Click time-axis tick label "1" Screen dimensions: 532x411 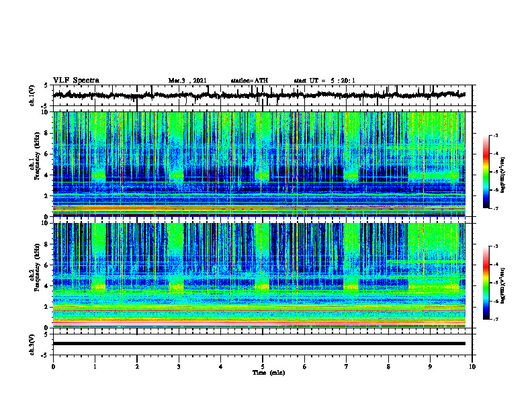point(95,367)
